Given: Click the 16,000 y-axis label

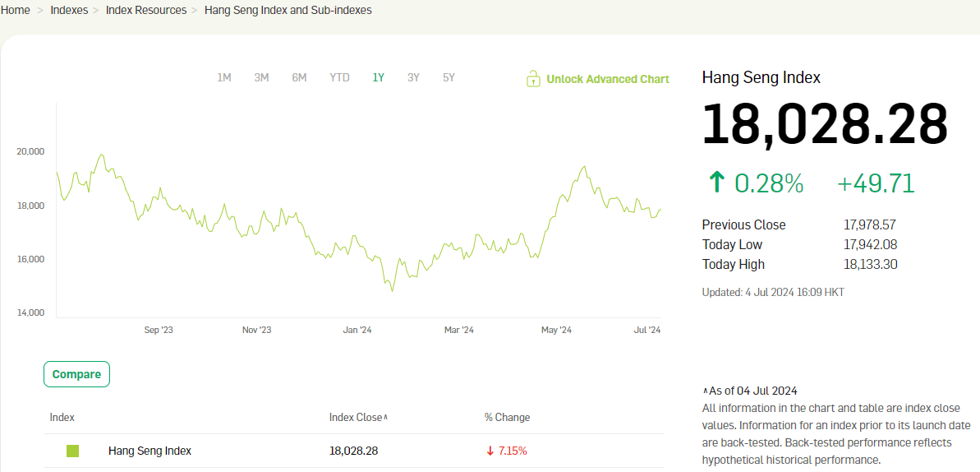Looking at the screenshot, I should (x=30, y=258).
